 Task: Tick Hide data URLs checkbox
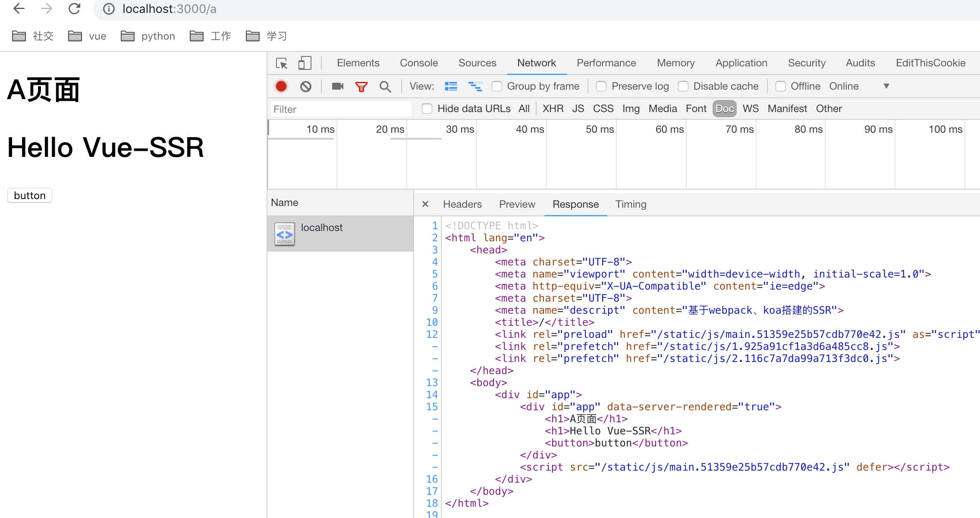[x=427, y=109]
